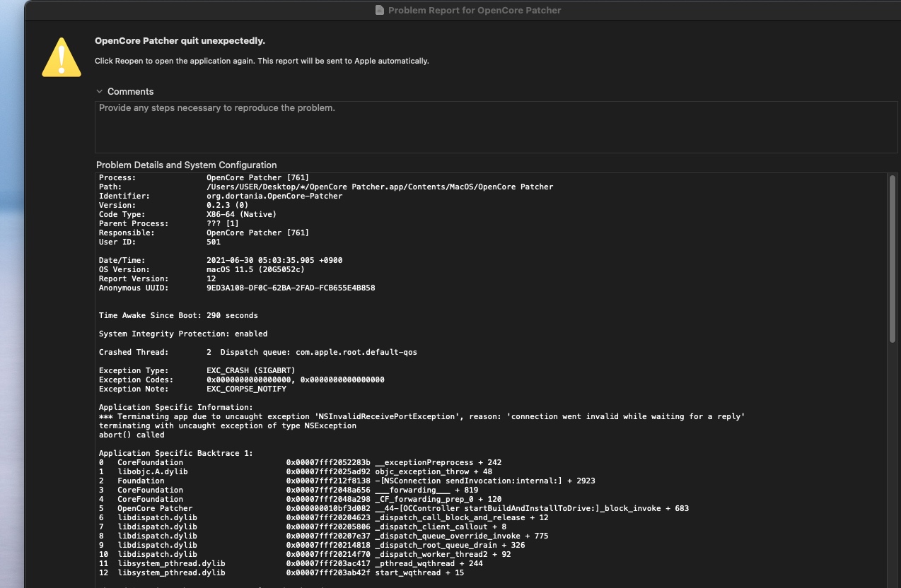
Task: Click the OS Version 'macOS 11.5 (20G5052c)' line
Action: point(202,269)
